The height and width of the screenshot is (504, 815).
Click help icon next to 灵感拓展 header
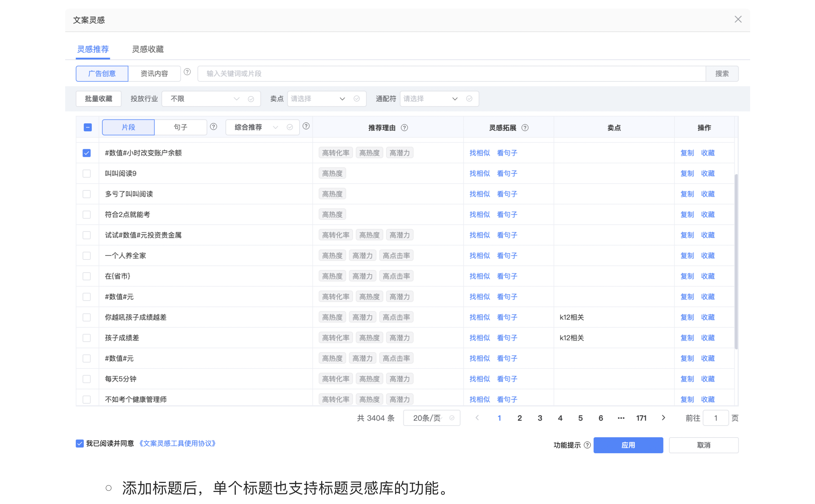525,128
